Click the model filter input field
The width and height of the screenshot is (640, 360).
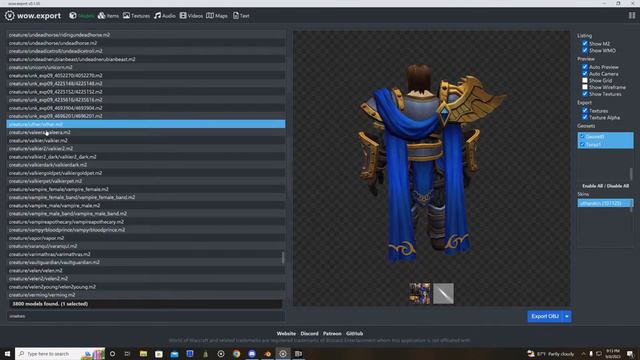click(x=146, y=316)
